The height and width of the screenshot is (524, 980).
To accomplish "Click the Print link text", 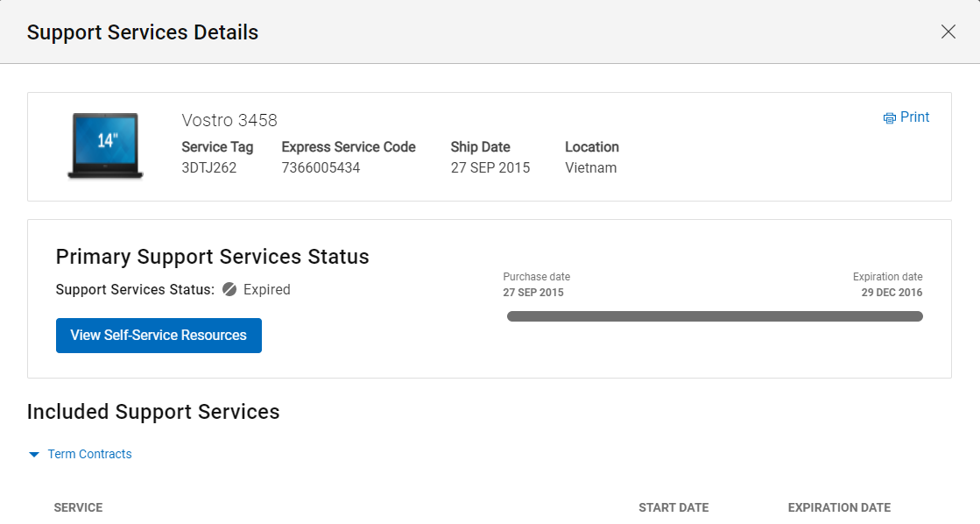I will 914,117.
